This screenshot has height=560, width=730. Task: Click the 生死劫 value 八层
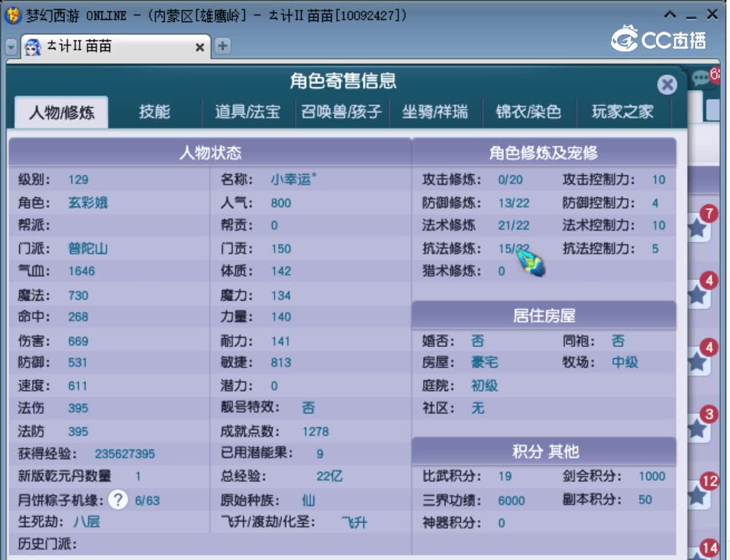pyautogui.click(x=87, y=521)
